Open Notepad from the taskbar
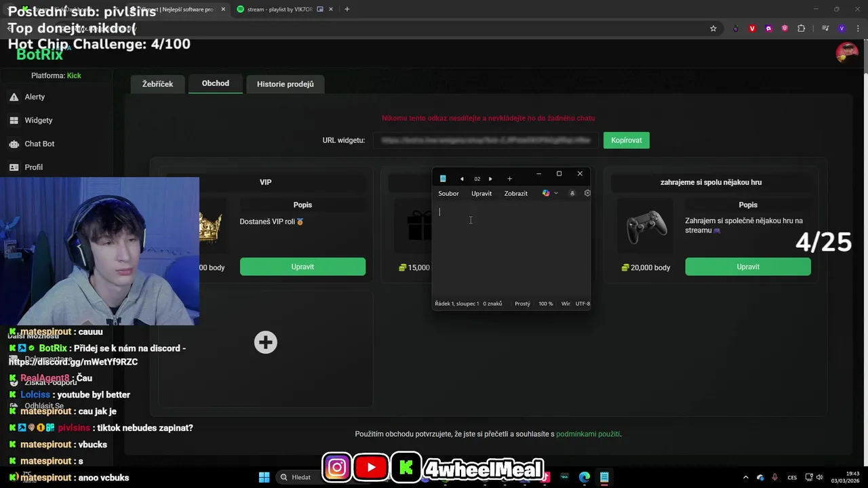The width and height of the screenshot is (868, 488). pyautogui.click(x=604, y=477)
